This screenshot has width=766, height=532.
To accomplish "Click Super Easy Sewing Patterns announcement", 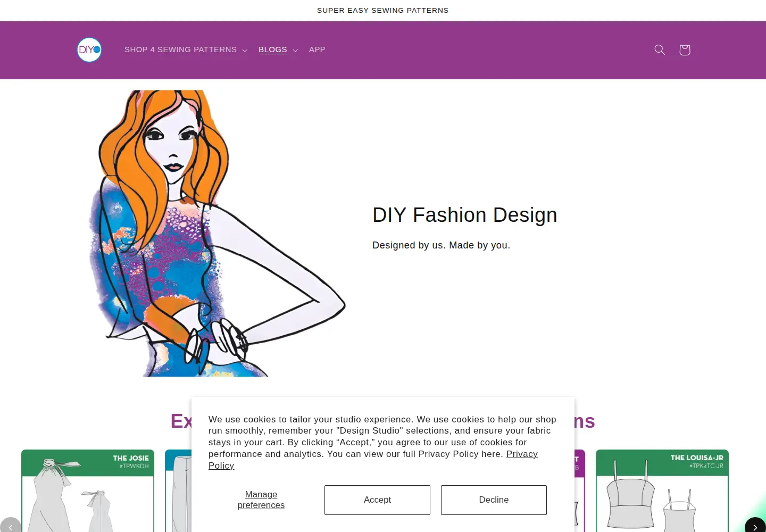I will click(x=383, y=11).
